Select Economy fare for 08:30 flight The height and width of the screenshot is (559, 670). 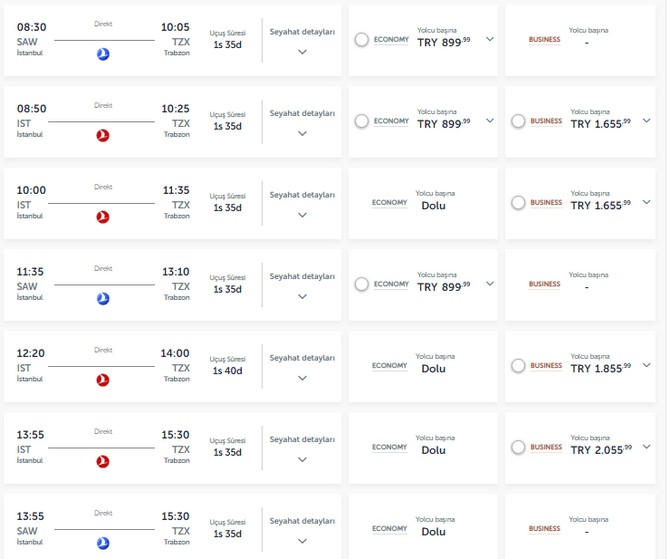tap(361, 39)
